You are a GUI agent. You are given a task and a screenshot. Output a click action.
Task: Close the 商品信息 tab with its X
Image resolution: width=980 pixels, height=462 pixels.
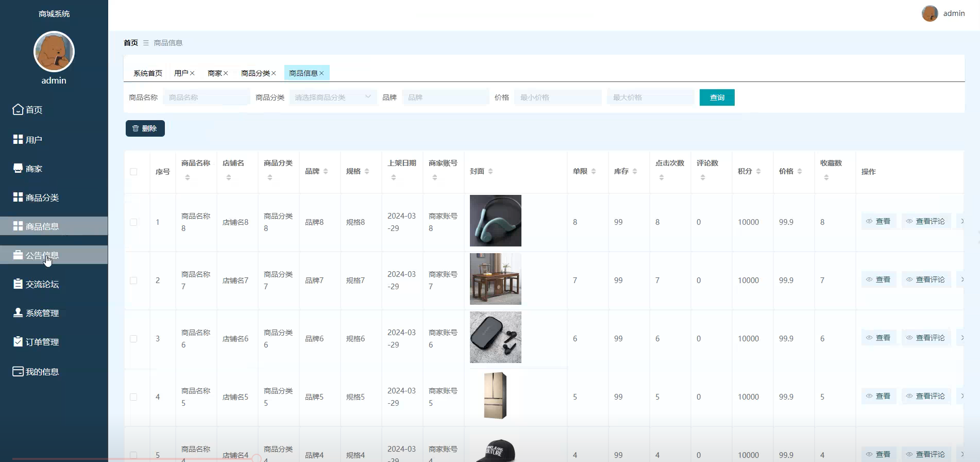point(322,73)
